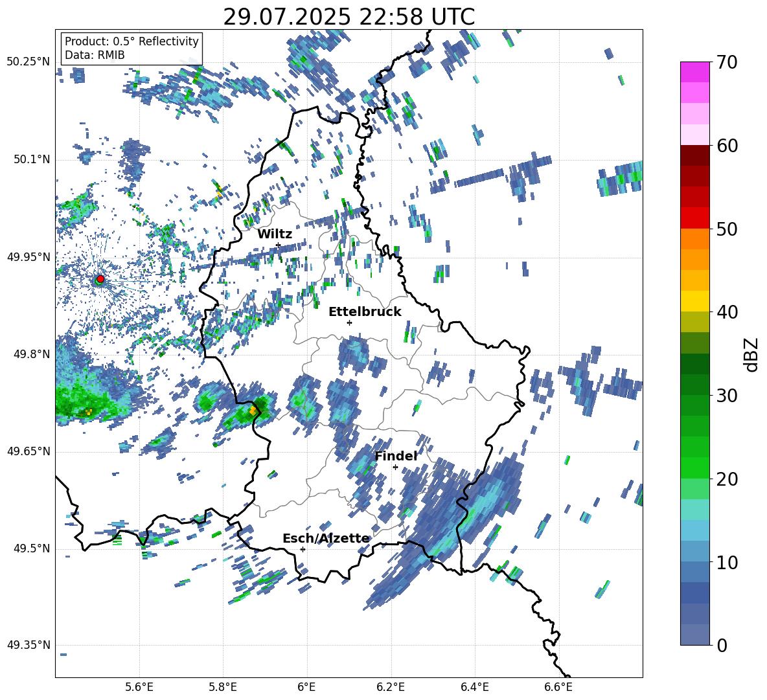Click the Findel cross marker
This screenshot has height=700, width=767.
395,468
